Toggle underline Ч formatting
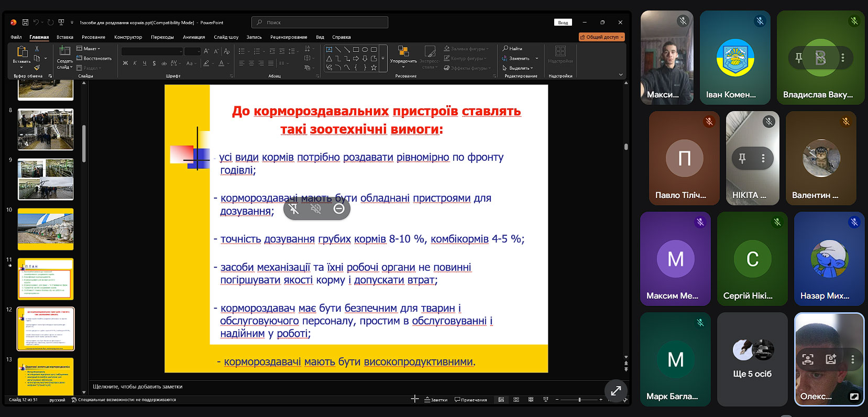Screen dimensions: 868x417 tap(145, 63)
